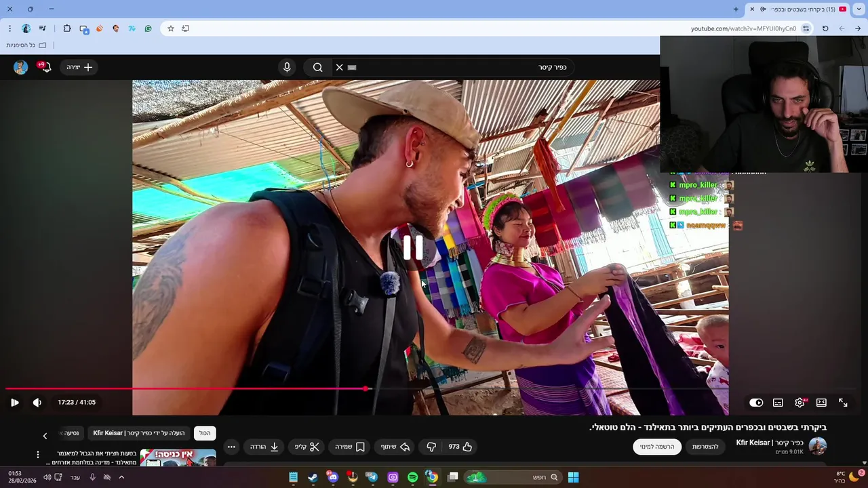
Task: Open Telegram from the taskbar
Action: pos(372,477)
